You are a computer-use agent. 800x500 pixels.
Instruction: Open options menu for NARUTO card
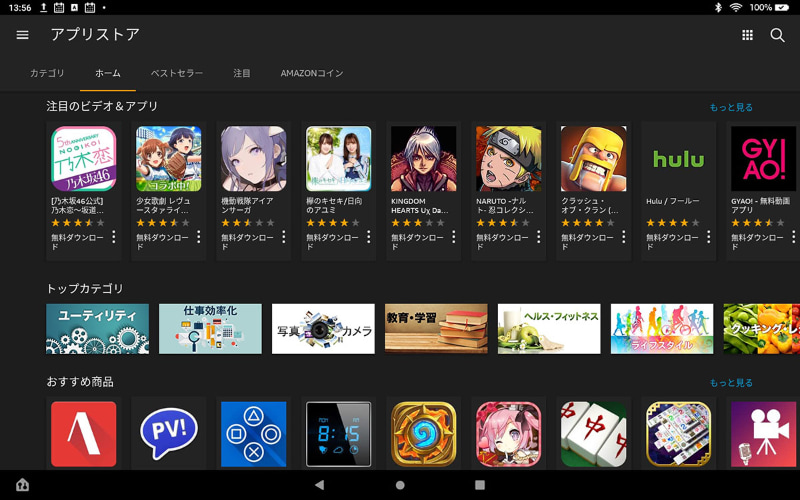538,237
